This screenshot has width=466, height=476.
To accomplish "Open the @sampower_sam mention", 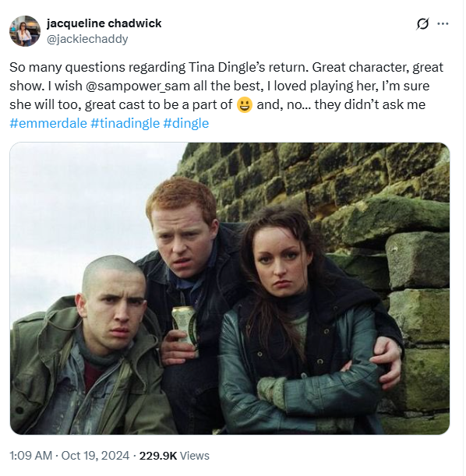I will tap(138, 86).
